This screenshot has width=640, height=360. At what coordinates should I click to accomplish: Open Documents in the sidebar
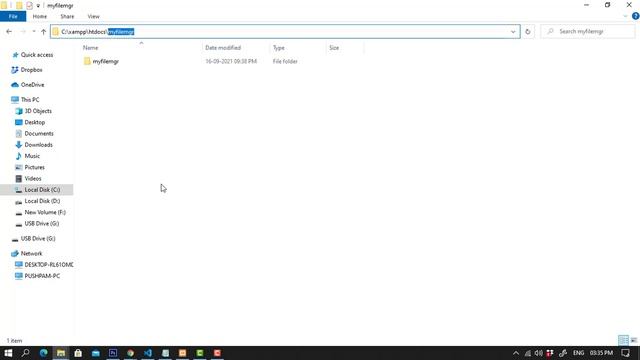[x=39, y=133]
